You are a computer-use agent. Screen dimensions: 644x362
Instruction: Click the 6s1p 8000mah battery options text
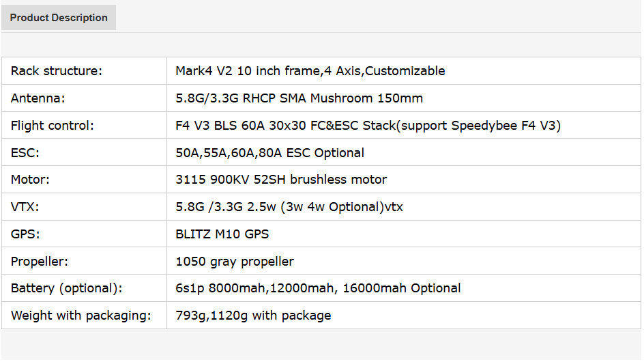318,288
